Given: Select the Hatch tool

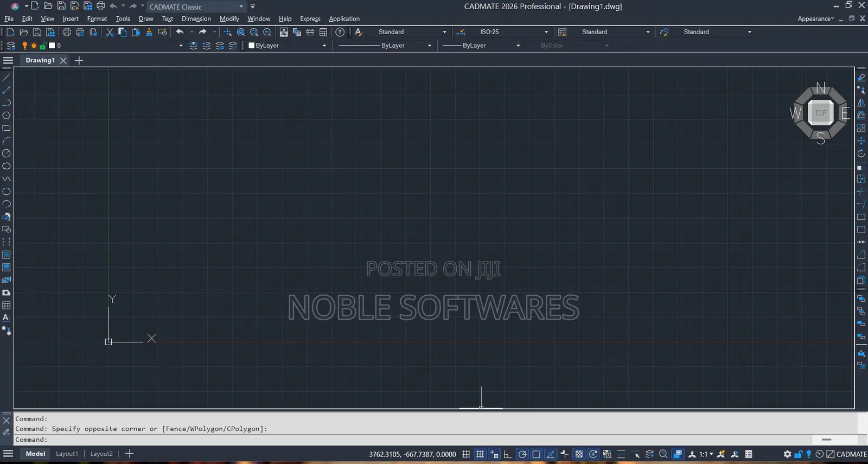Looking at the screenshot, I should click(x=7, y=255).
